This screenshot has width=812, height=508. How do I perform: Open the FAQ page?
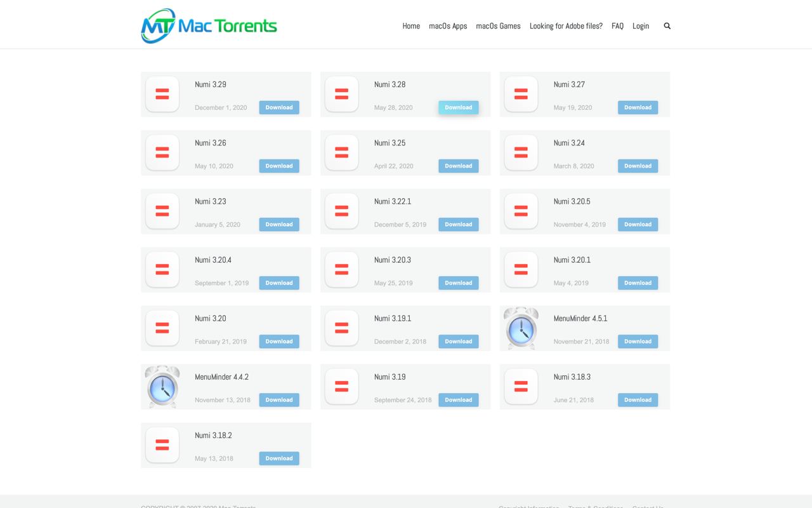pos(617,26)
